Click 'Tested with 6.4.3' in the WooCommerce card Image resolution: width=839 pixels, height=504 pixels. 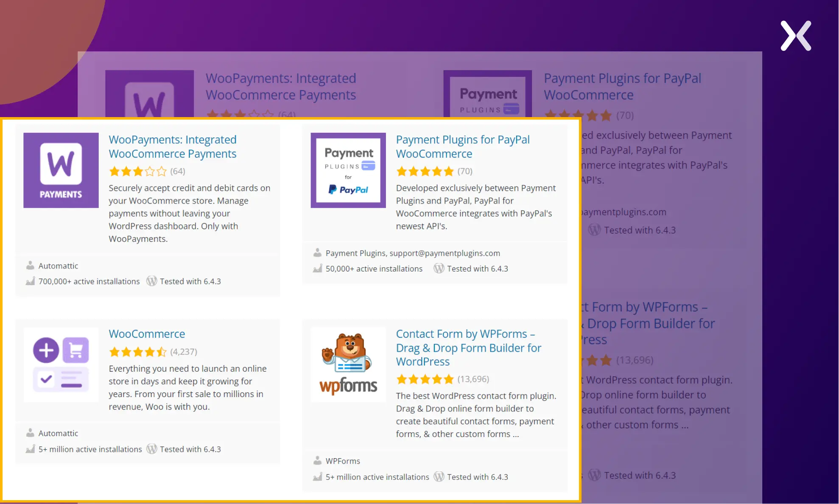190,449
